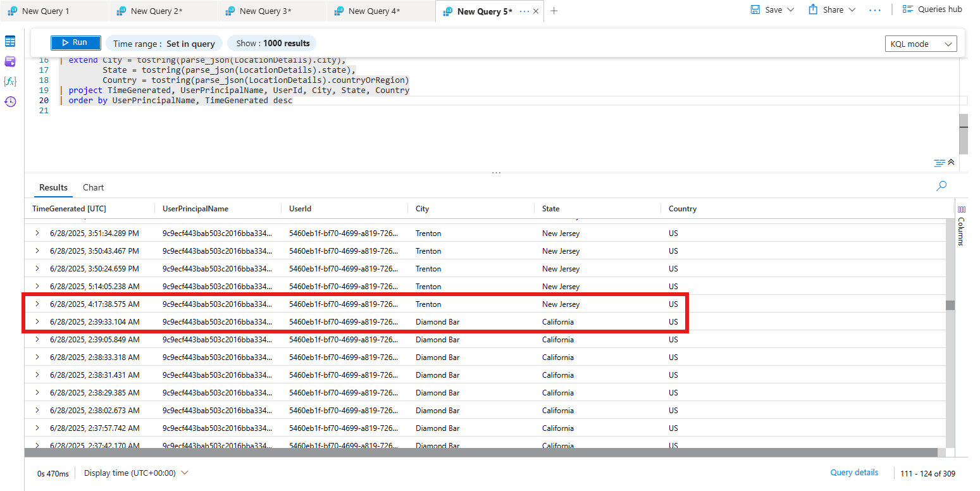Click the results horizontal scrollbar
The width and height of the screenshot is (980, 491).
481,452
